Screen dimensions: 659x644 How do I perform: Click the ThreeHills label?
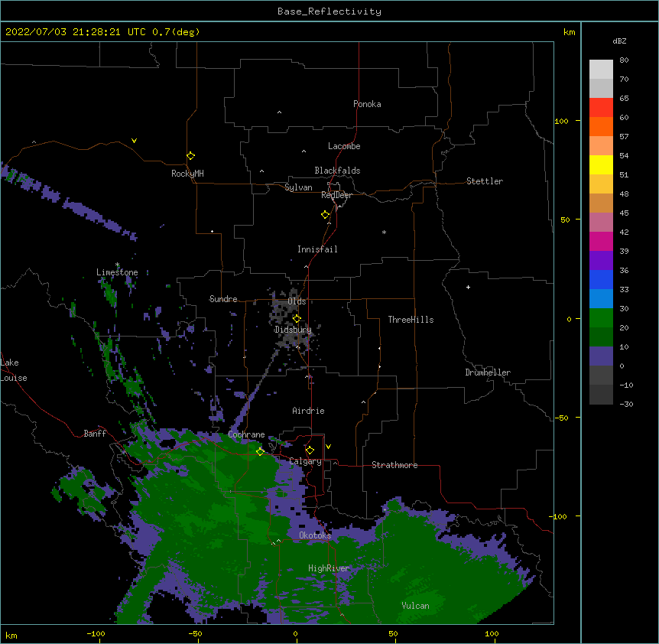coord(411,320)
